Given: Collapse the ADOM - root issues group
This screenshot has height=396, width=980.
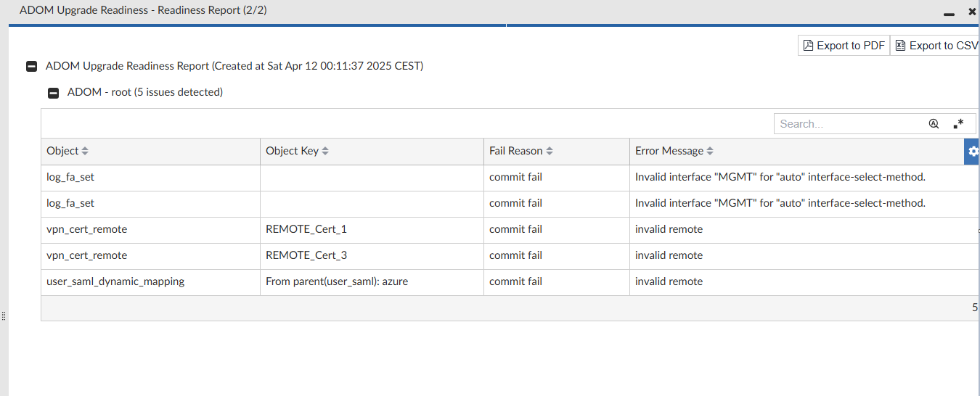Looking at the screenshot, I should [53, 93].
